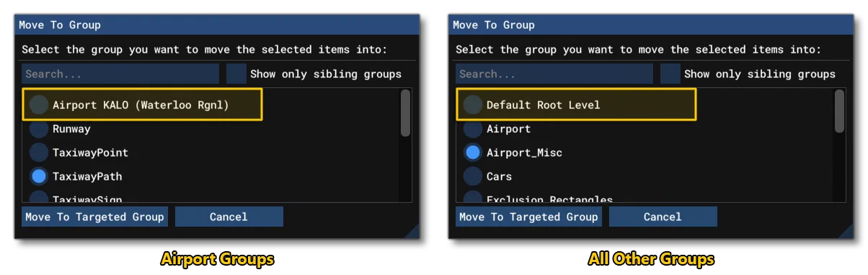Toggle 'Show only sibling groups' in left dialog

(236, 74)
